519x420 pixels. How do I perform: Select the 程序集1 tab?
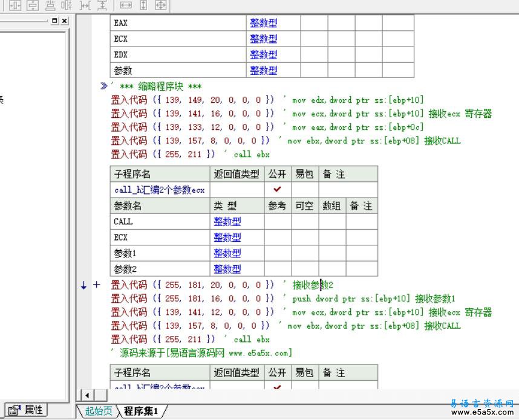(142, 411)
